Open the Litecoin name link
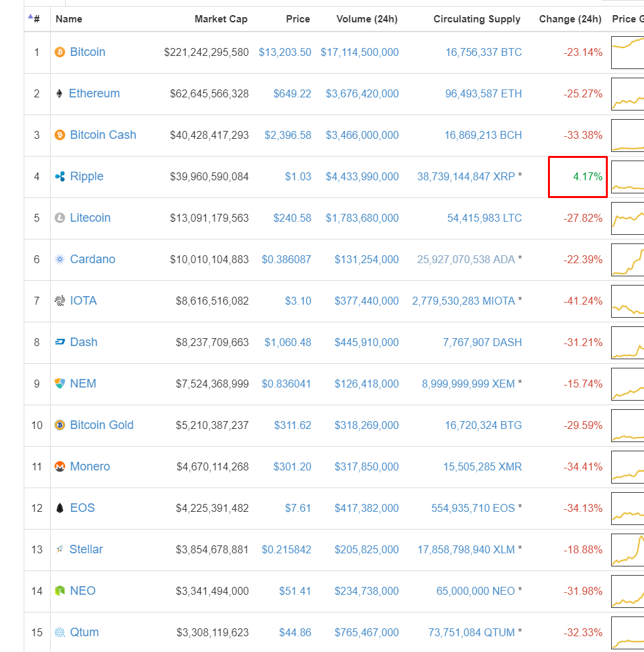The height and width of the screenshot is (652, 644). pyautogui.click(x=90, y=218)
